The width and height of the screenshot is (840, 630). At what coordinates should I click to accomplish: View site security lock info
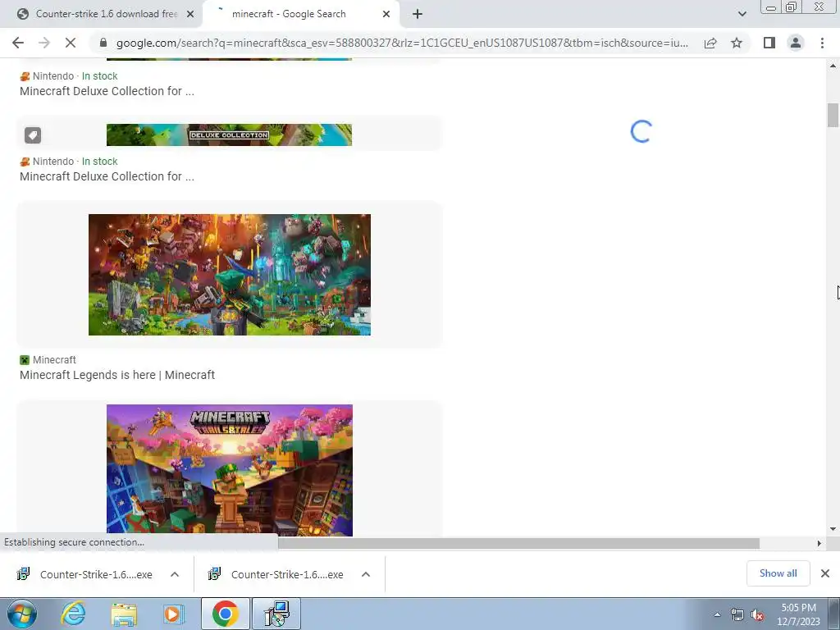(x=103, y=43)
